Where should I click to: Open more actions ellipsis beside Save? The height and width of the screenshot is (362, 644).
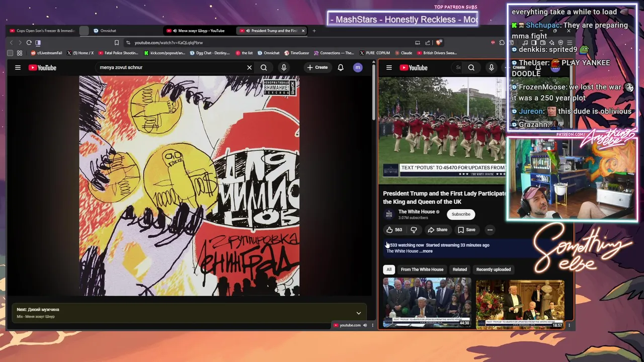(490, 230)
